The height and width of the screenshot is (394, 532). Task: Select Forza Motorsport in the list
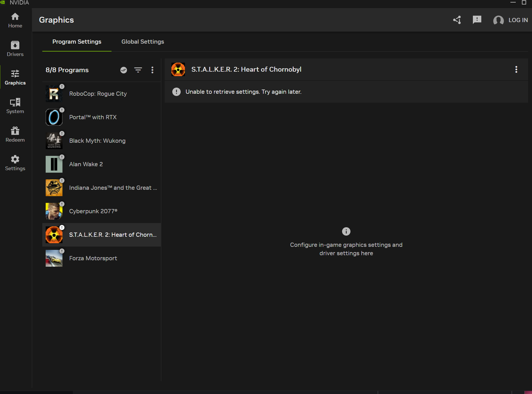(x=101, y=258)
